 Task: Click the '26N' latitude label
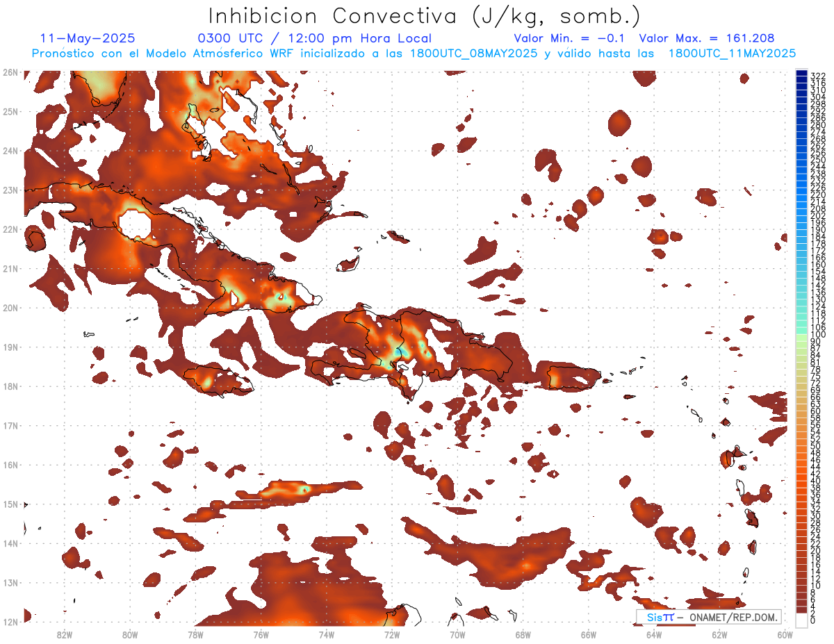(x=10, y=72)
